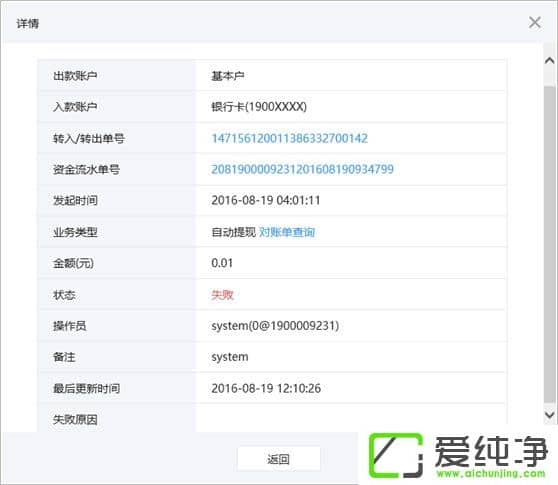Open fund flow number 2081900009231 link
Screen dimensions: 558x485
tap(302, 169)
